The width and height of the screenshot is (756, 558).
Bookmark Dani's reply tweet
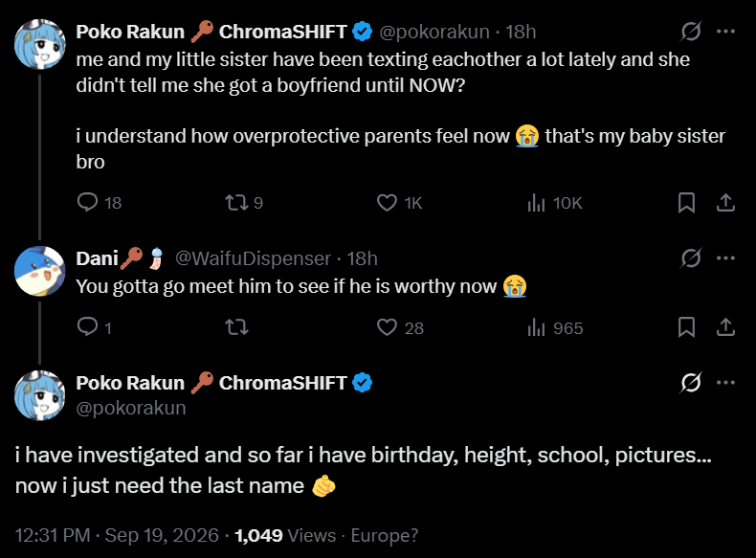(686, 327)
